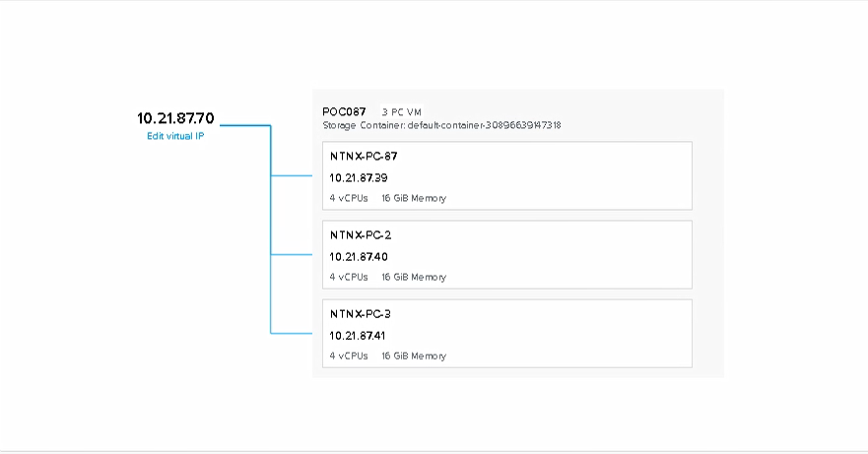868x454 pixels.
Task: Select IP address 10.21.87.40
Action: pos(359,257)
